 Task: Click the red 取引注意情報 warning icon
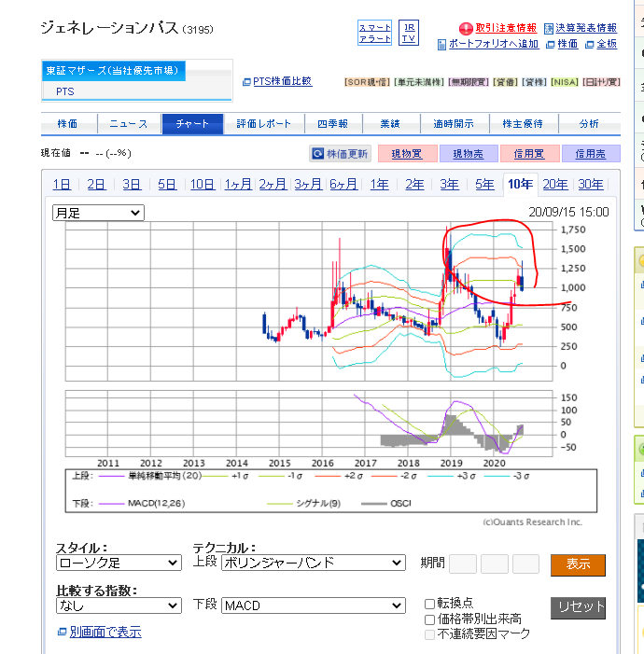[x=466, y=29]
